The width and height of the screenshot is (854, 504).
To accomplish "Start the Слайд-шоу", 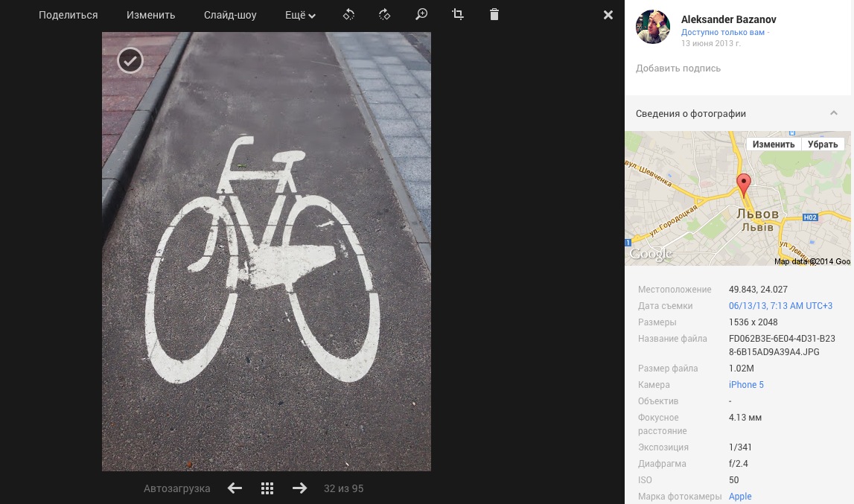I will click(x=230, y=15).
